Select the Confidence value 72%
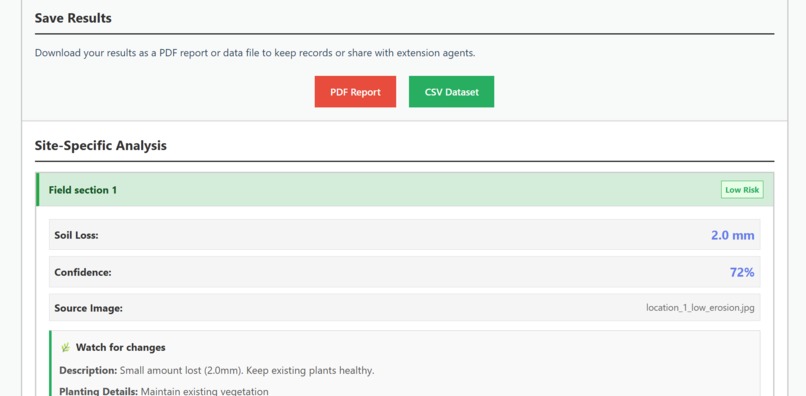The image size is (806, 396). click(742, 273)
